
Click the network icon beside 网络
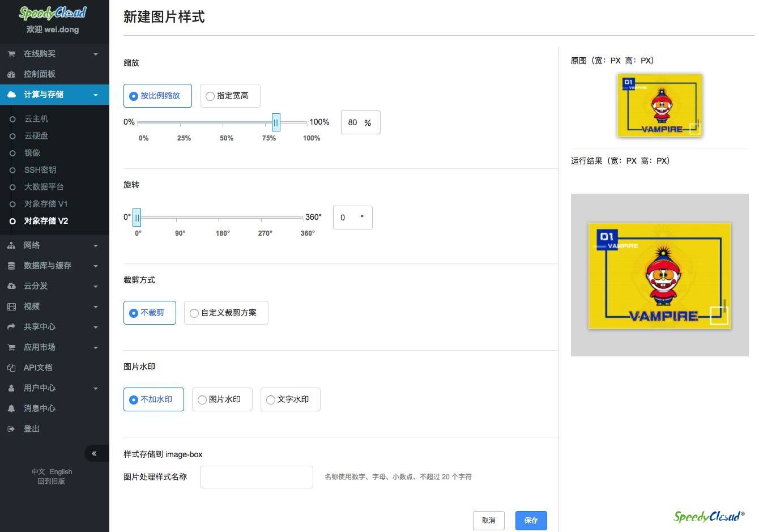pos(11,245)
